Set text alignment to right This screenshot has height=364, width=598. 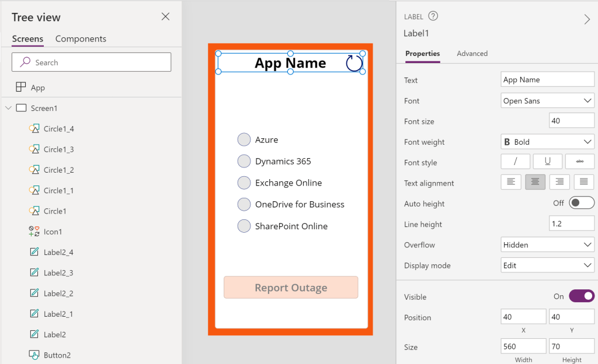click(x=559, y=182)
